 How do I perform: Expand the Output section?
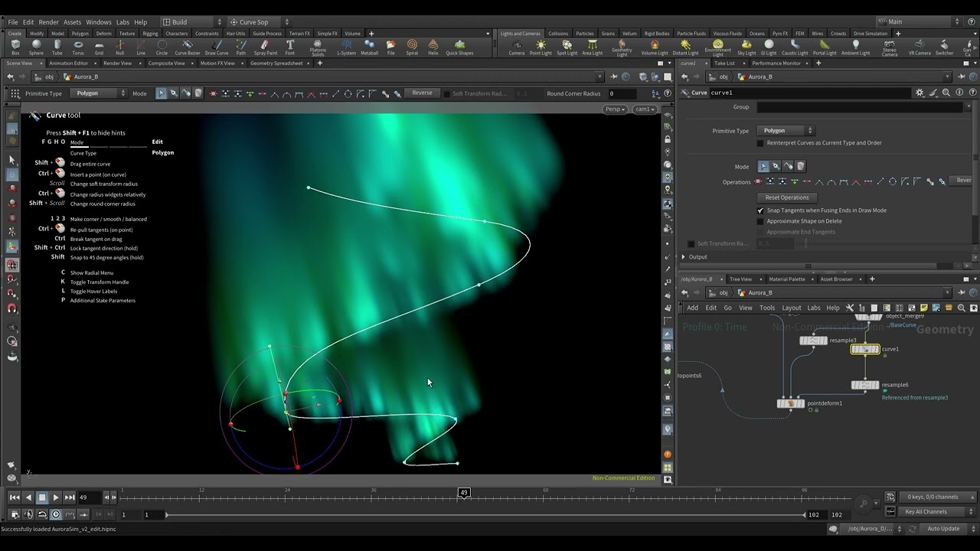click(x=684, y=257)
